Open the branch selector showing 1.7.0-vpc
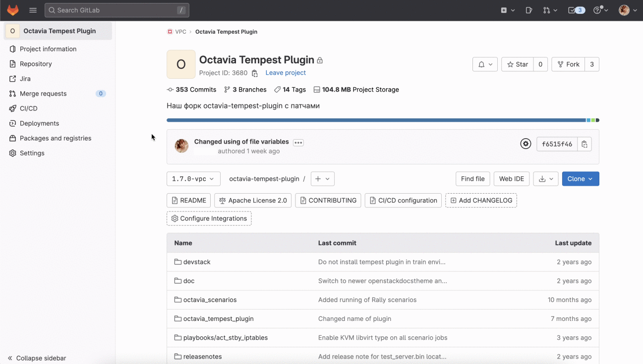Screen dimensions: 643x364 [193, 179]
